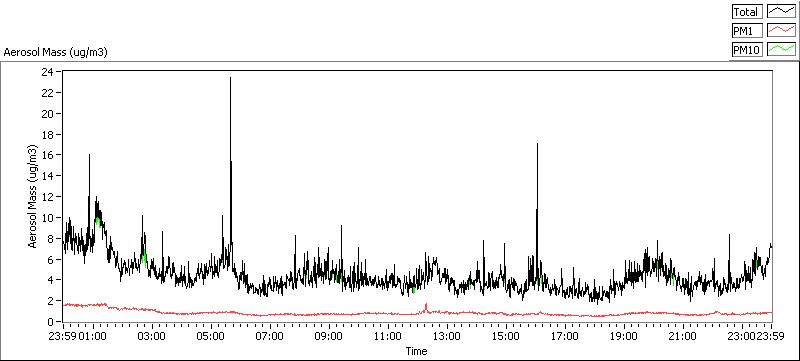The image size is (800, 361).
Task: Open the Total black line style swatch
Action: click(x=782, y=11)
